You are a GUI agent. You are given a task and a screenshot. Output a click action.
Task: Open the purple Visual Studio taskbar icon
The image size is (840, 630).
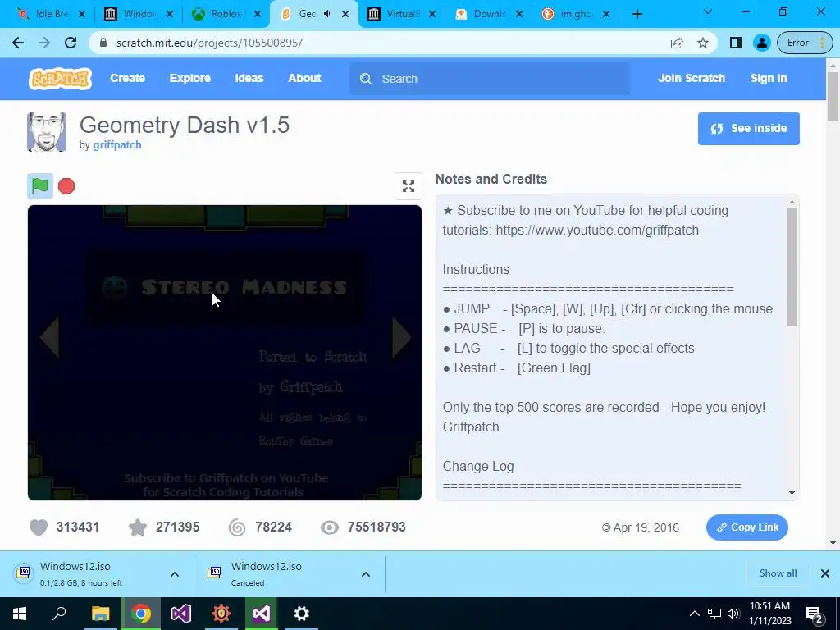pos(181,614)
